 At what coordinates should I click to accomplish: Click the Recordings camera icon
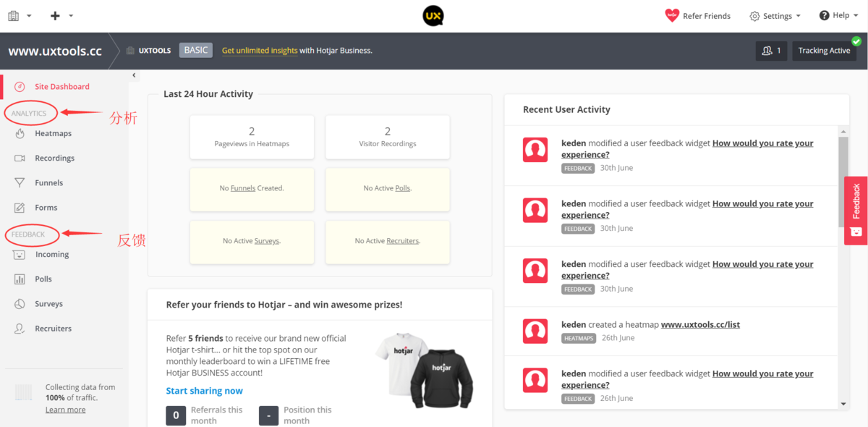20,158
